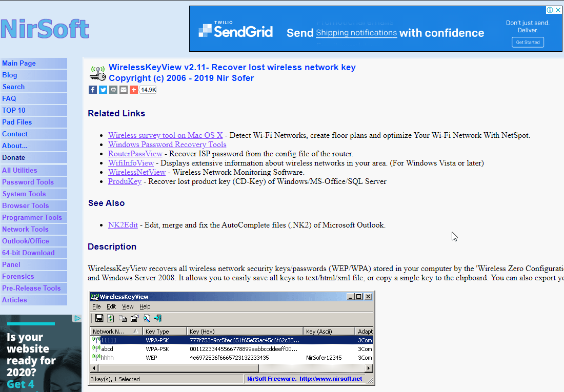Click 'Shipping notifications' text in the SendGrid ad
Screen dimensions: 564x392
[x=356, y=33]
